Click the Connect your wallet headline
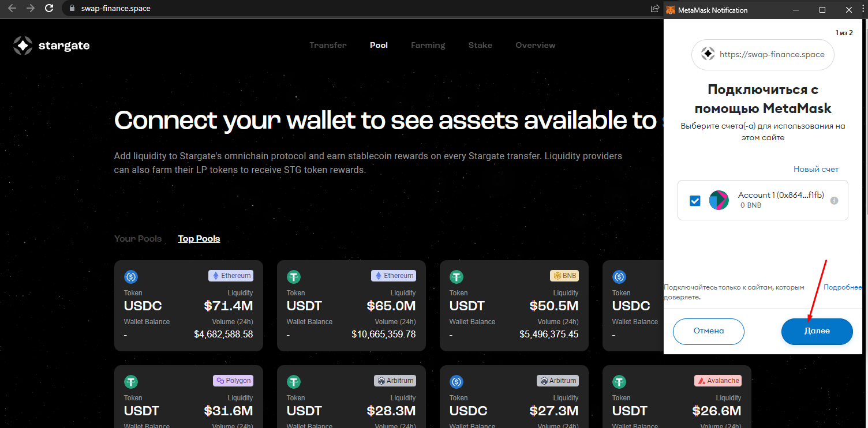 point(386,121)
